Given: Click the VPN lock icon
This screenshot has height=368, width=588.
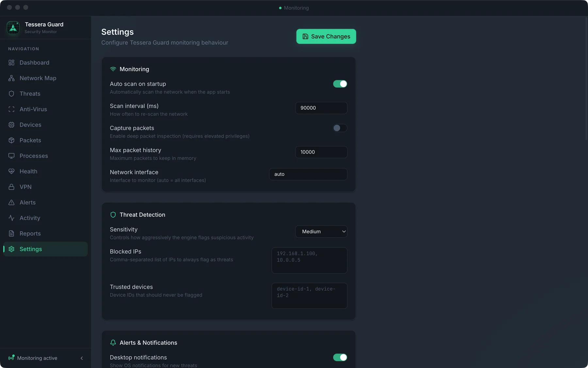Looking at the screenshot, I should (x=11, y=187).
